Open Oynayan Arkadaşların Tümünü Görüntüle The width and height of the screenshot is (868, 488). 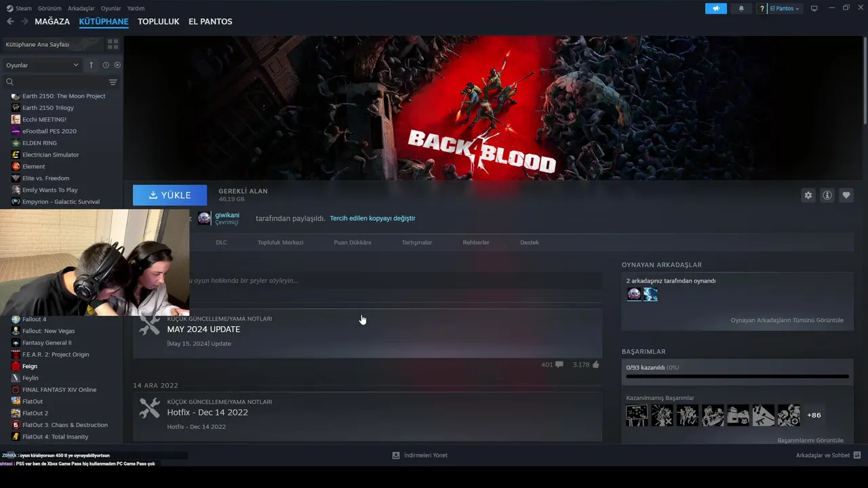click(x=787, y=320)
